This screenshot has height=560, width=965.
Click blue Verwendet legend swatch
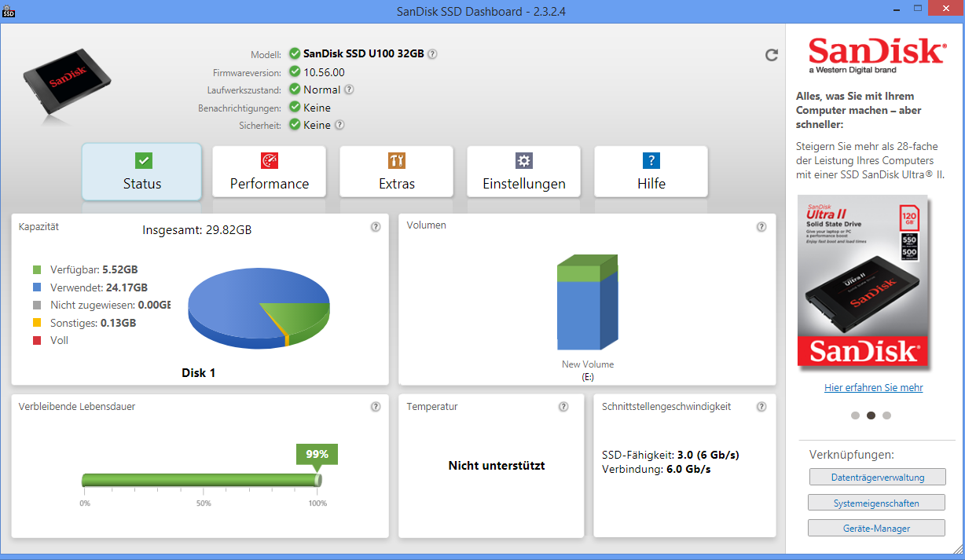(x=37, y=287)
